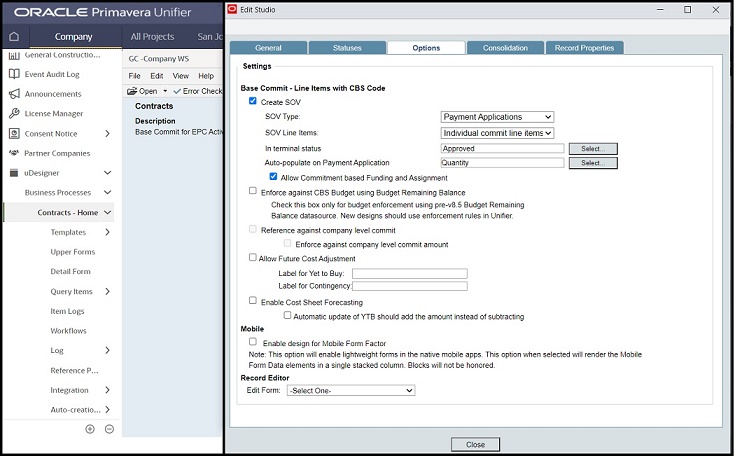Viewport: 735px width, 456px height.
Task: Enable Enforce against CBS Budget checkbox
Action: (x=253, y=191)
